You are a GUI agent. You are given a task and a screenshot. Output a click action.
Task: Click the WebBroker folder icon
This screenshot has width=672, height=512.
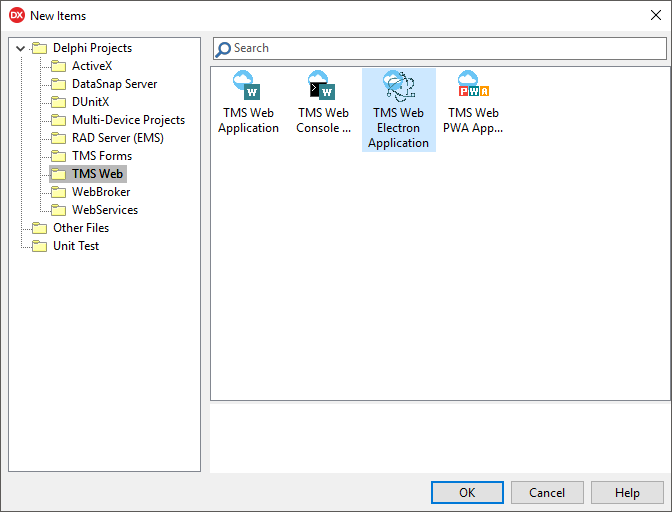coord(59,192)
